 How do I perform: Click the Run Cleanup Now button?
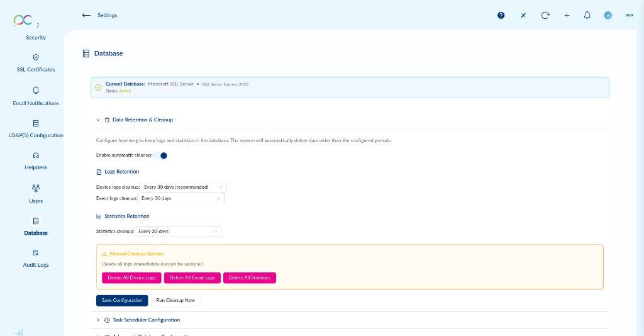175,301
